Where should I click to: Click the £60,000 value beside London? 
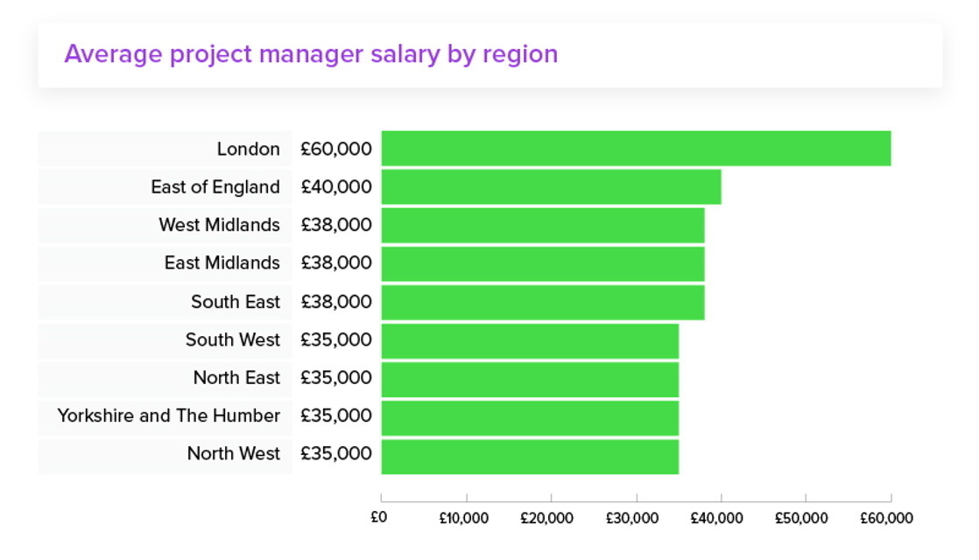point(335,150)
